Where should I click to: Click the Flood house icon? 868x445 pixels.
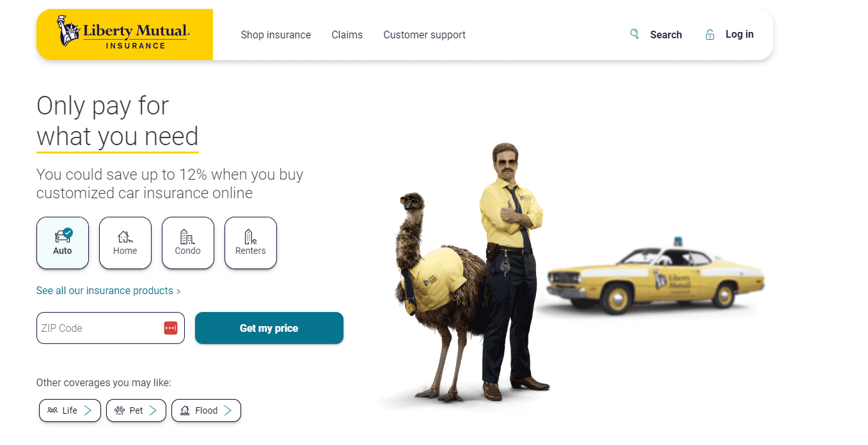185,410
